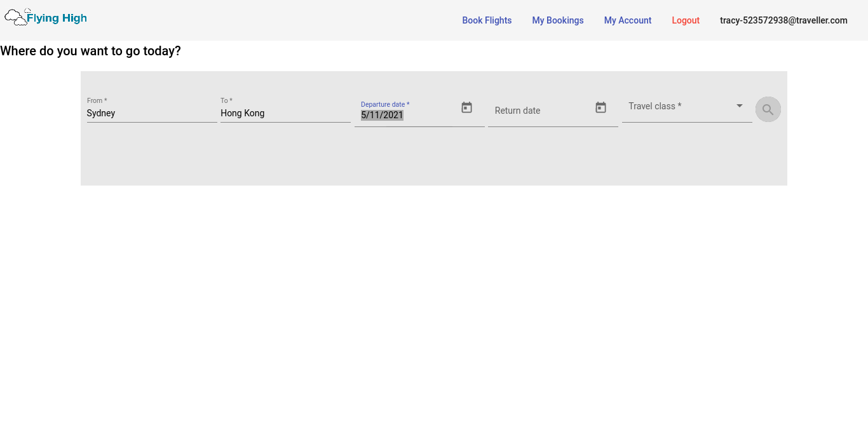Click the search flights magnifier button
Image resolution: width=868 pixels, height=441 pixels.
(768, 109)
